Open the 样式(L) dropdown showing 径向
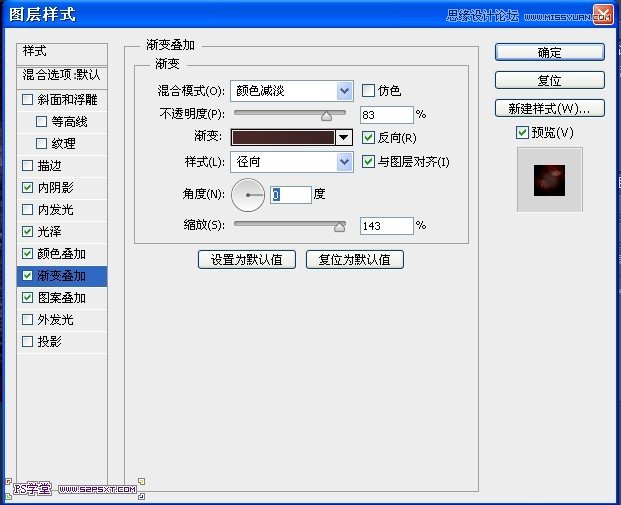Image resolution: width=621 pixels, height=505 pixels. coord(291,162)
